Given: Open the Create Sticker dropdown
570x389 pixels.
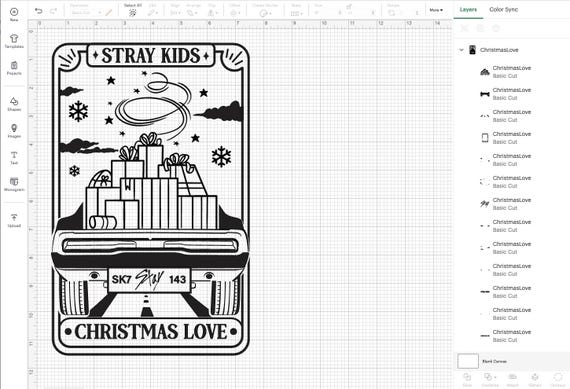Looking at the screenshot, I should point(265,10).
